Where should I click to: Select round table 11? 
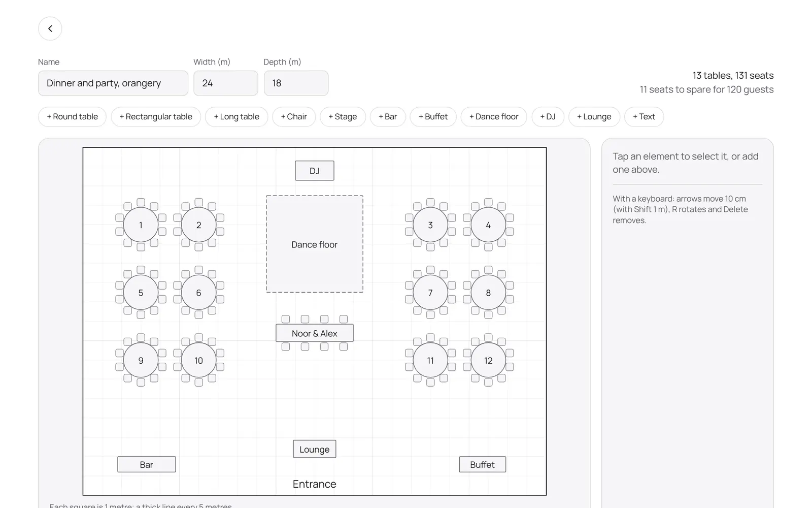coord(430,360)
